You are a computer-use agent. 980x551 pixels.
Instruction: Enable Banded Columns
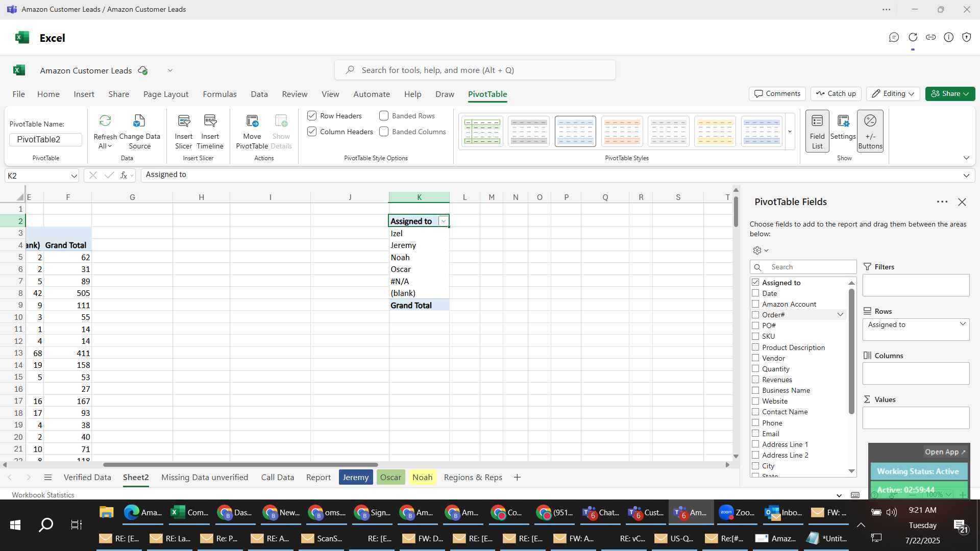pyautogui.click(x=384, y=132)
